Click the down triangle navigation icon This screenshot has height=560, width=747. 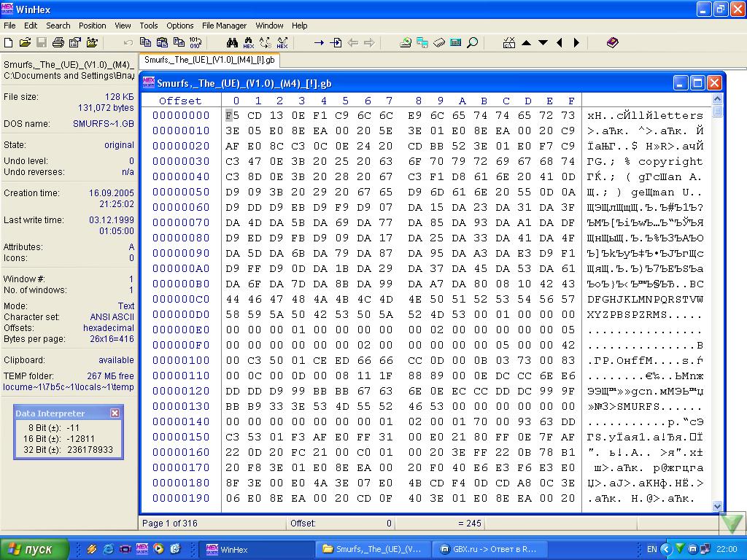click(543, 43)
